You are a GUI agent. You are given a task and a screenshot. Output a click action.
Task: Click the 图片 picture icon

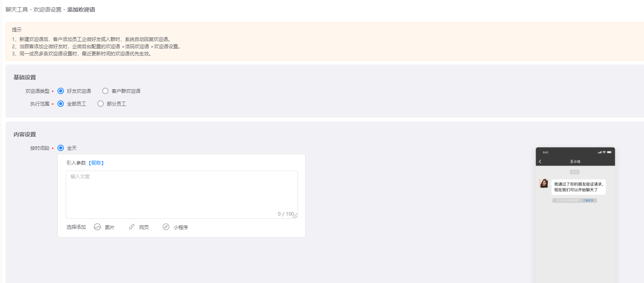[97, 227]
